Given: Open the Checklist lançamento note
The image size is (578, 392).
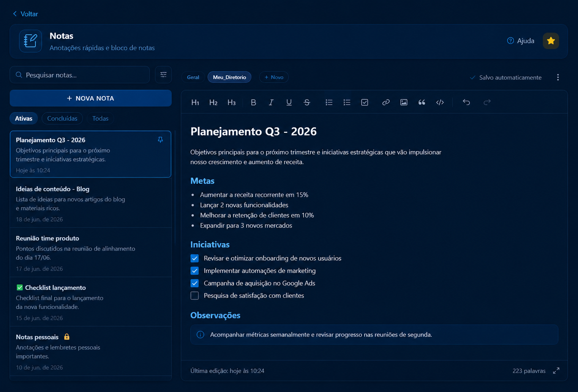Looking at the screenshot, I should click(91, 302).
